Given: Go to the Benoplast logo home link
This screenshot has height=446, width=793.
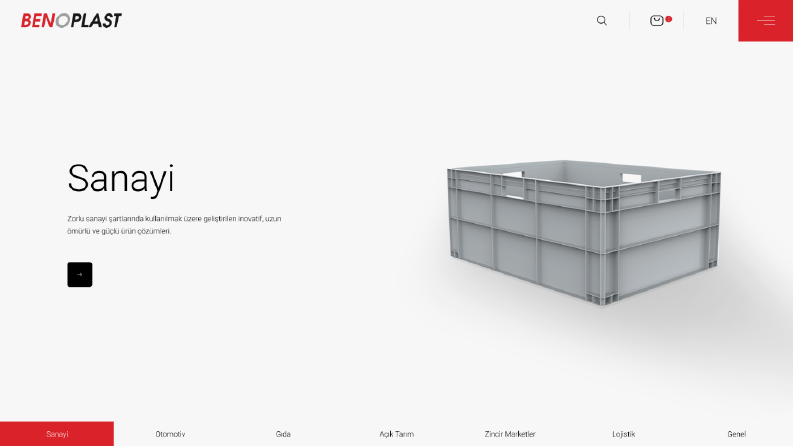Looking at the screenshot, I should click(71, 21).
